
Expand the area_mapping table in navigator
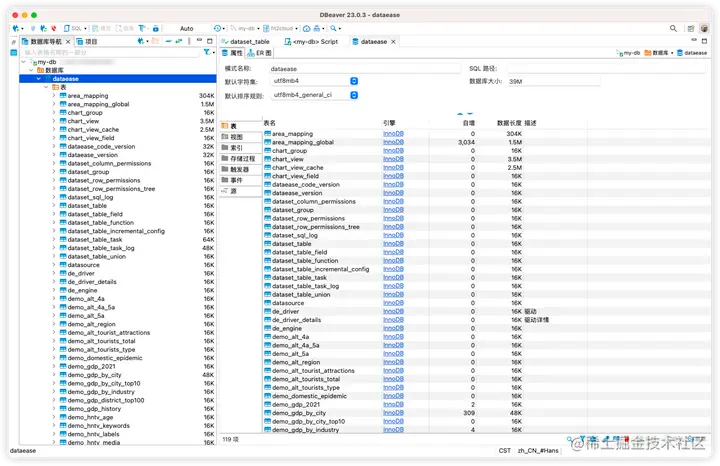point(54,96)
